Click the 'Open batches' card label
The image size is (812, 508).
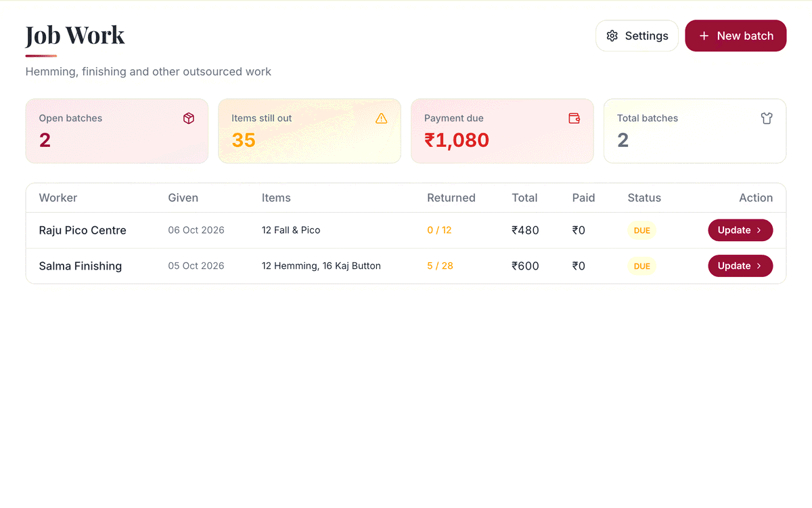[70, 118]
